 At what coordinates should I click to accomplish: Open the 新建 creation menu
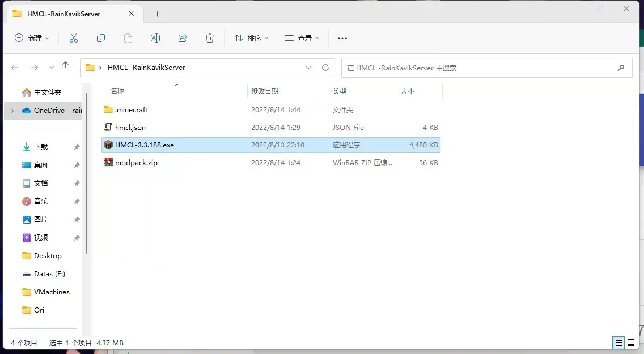31,38
